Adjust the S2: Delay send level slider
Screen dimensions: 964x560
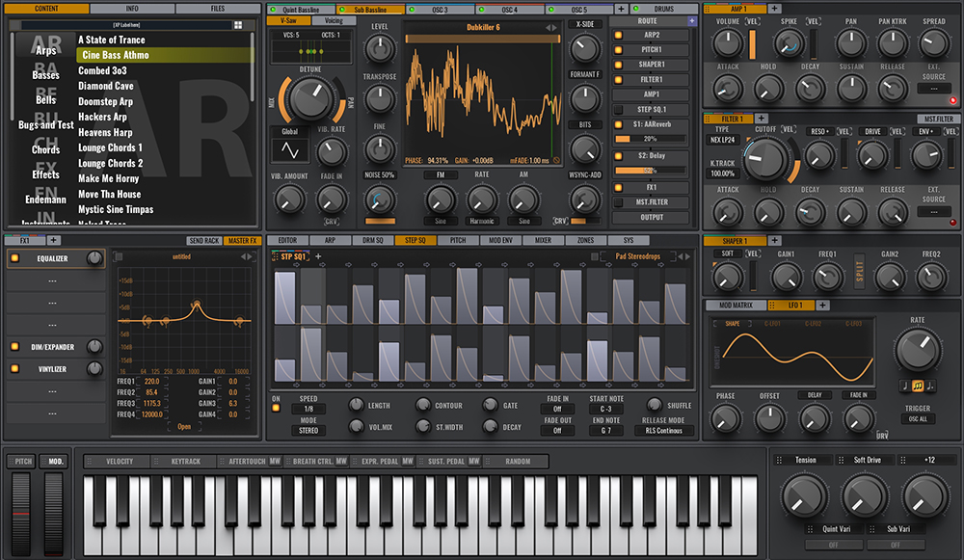(651, 171)
